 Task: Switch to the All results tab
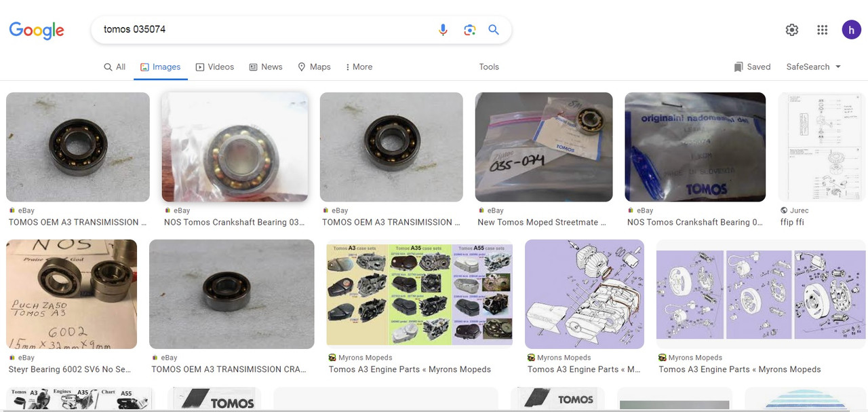(x=115, y=67)
